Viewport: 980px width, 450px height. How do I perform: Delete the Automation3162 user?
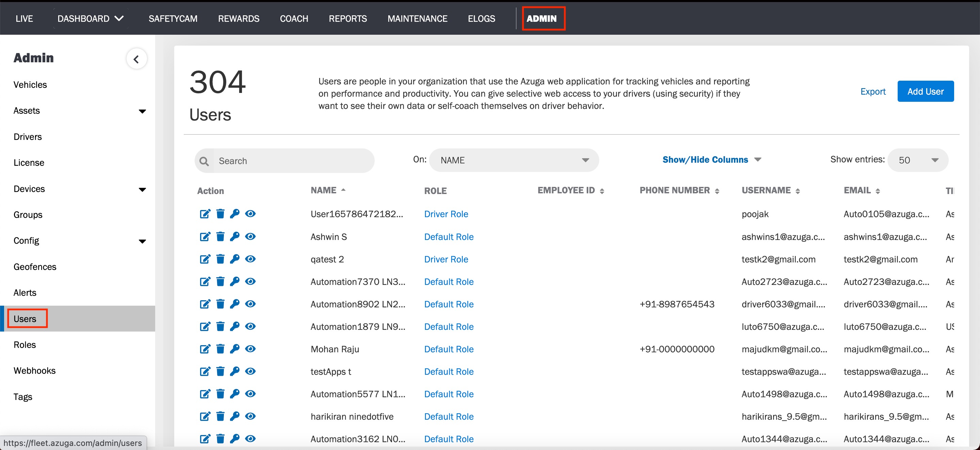[220, 438]
